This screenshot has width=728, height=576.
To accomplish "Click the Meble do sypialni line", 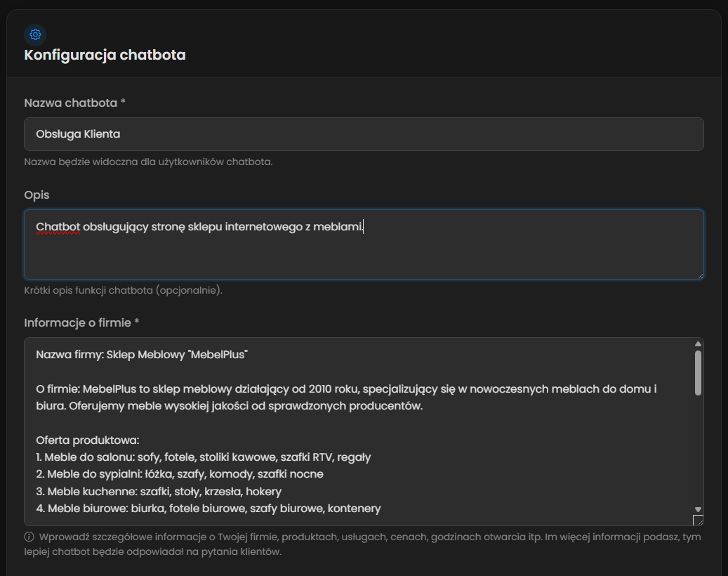I will (180, 474).
